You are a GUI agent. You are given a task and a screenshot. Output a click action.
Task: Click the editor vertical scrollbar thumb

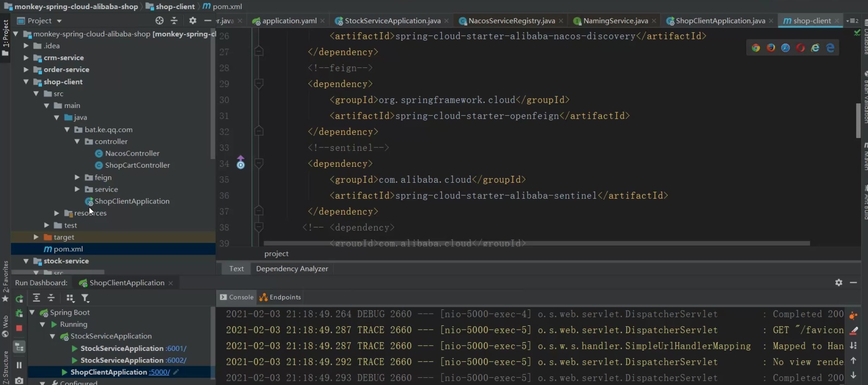click(x=858, y=121)
